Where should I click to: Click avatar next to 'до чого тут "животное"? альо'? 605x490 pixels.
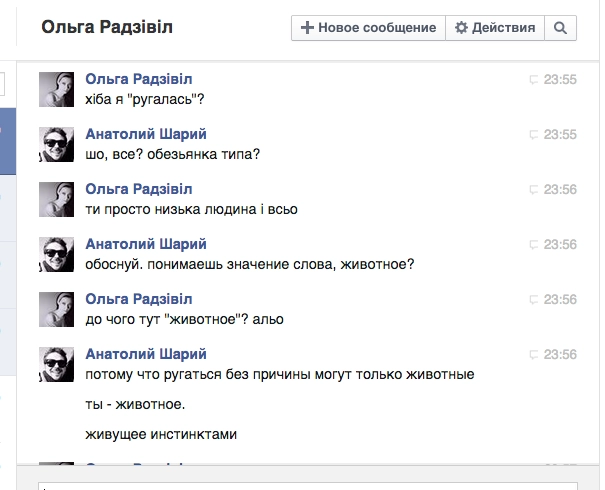[56, 310]
